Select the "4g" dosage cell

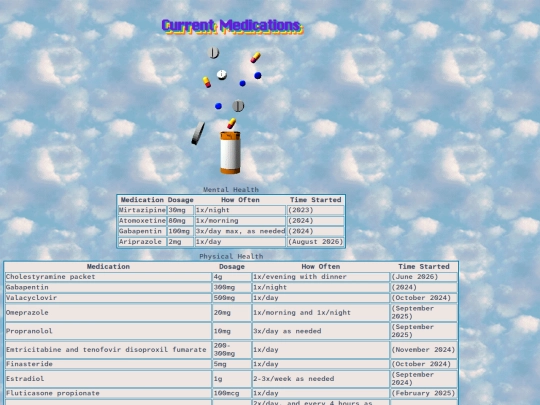[232, 277]
